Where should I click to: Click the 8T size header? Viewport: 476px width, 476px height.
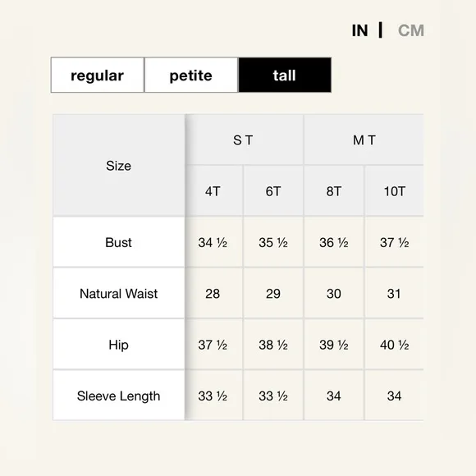pos(334,191)
